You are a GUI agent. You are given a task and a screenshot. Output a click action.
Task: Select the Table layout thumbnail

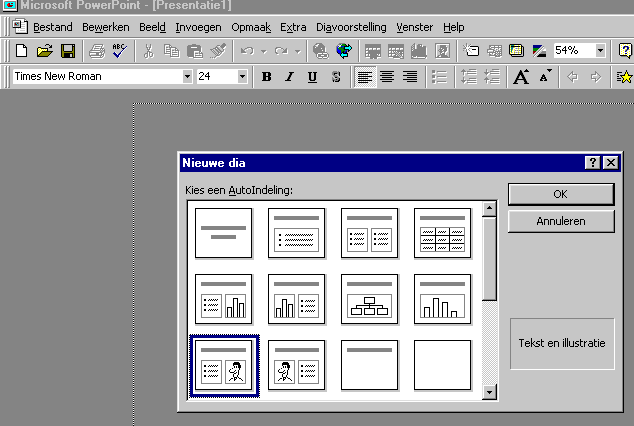[442, 233]
